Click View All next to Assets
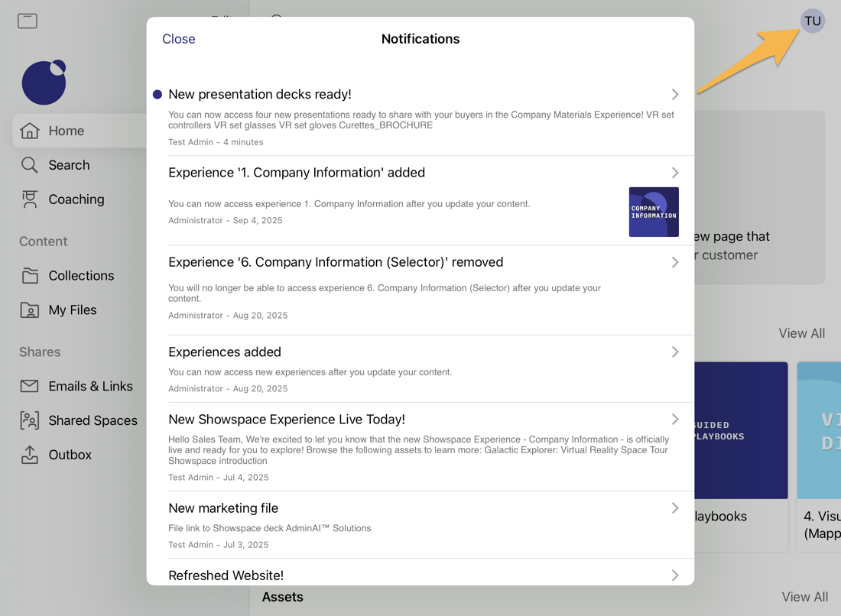The width and height of the screenshot is (841, 616). click(804, 596)
